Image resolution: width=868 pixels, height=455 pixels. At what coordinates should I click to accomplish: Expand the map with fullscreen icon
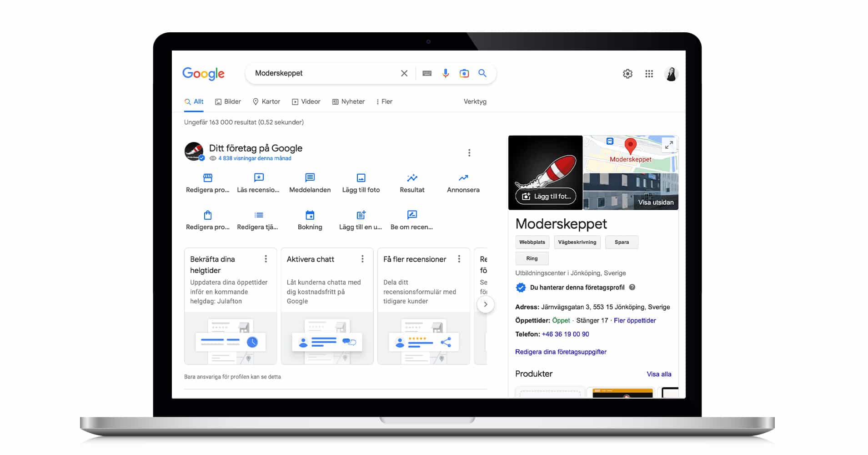pyautogui.click(x=669, y=145)
